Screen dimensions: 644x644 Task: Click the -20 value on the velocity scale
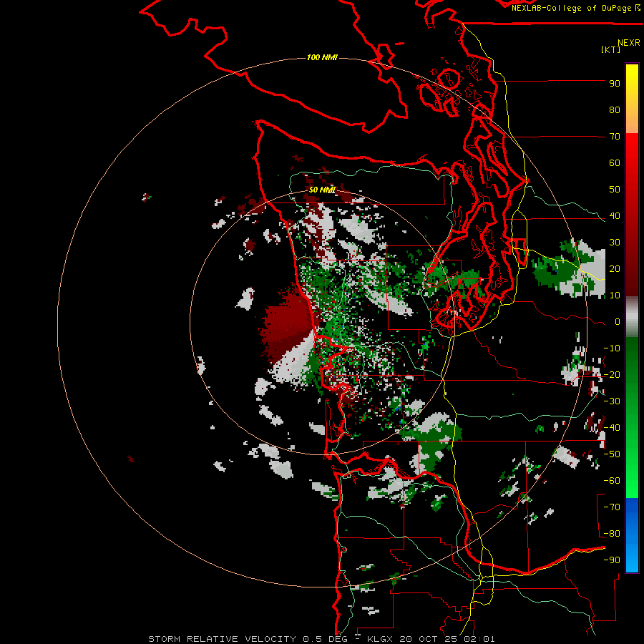[612, 375]
